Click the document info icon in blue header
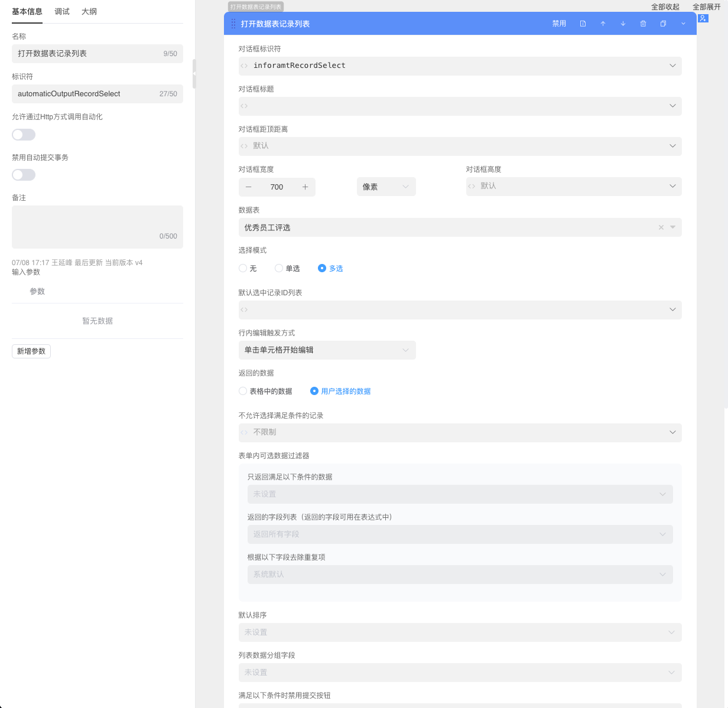728x708 pixels. (583, 24)
